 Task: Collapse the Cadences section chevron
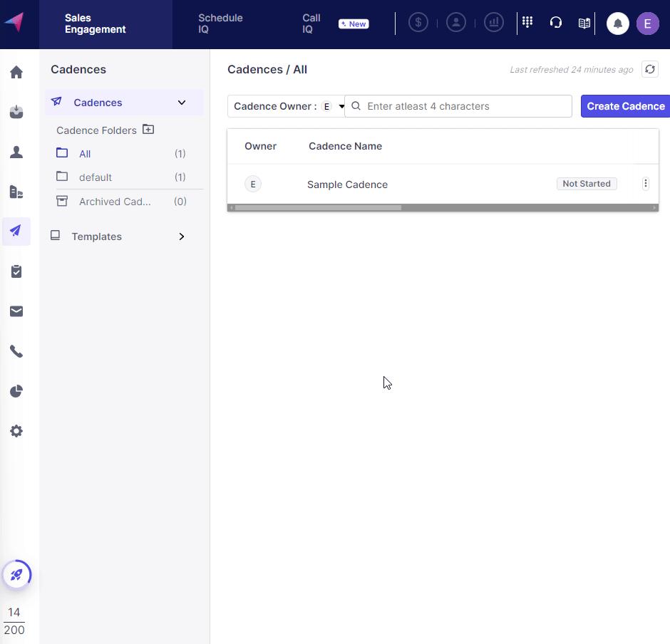click(182, 103)
